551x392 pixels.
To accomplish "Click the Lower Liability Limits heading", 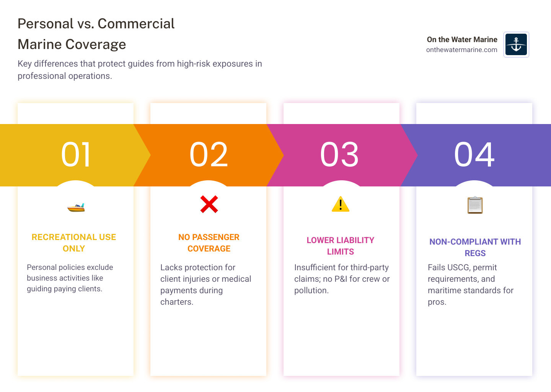I will pyautogui.click(x=341, y=246).
